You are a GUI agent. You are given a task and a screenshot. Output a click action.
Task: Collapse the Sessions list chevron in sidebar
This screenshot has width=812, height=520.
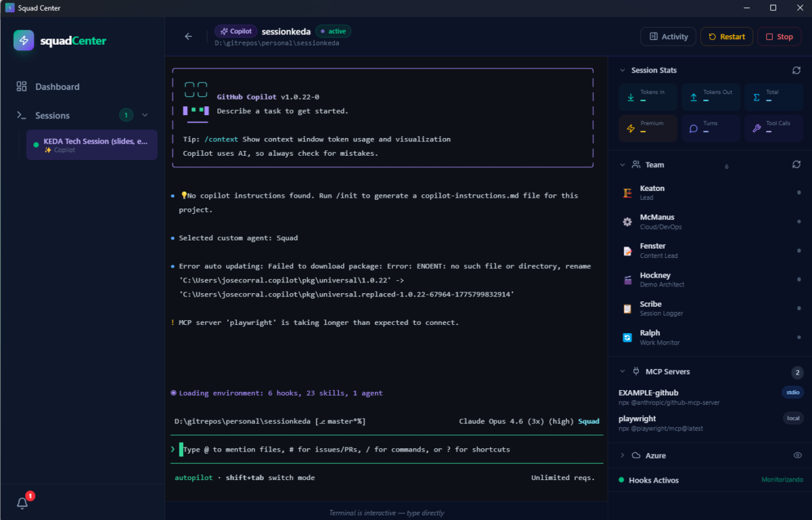point(145,115)
